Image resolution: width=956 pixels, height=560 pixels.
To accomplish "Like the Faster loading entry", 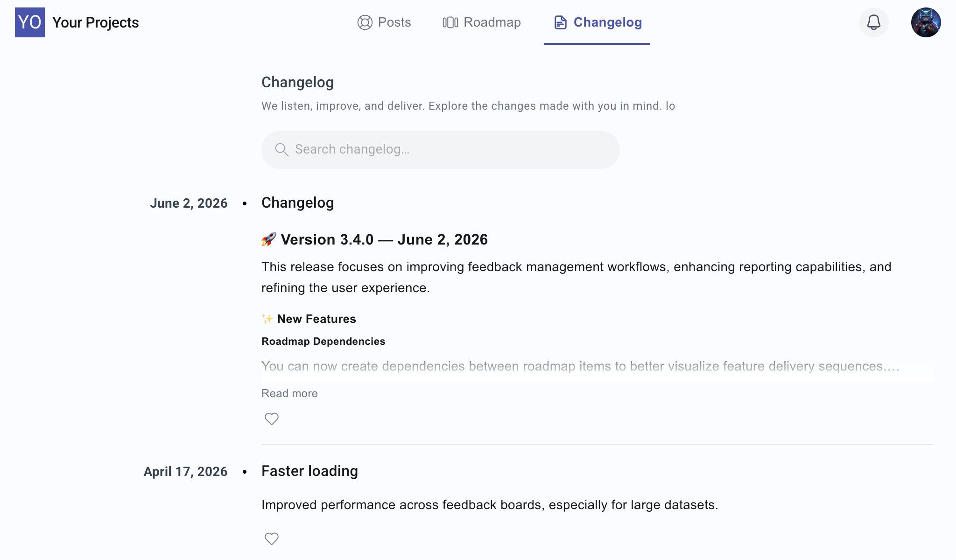I will (272, 539).
